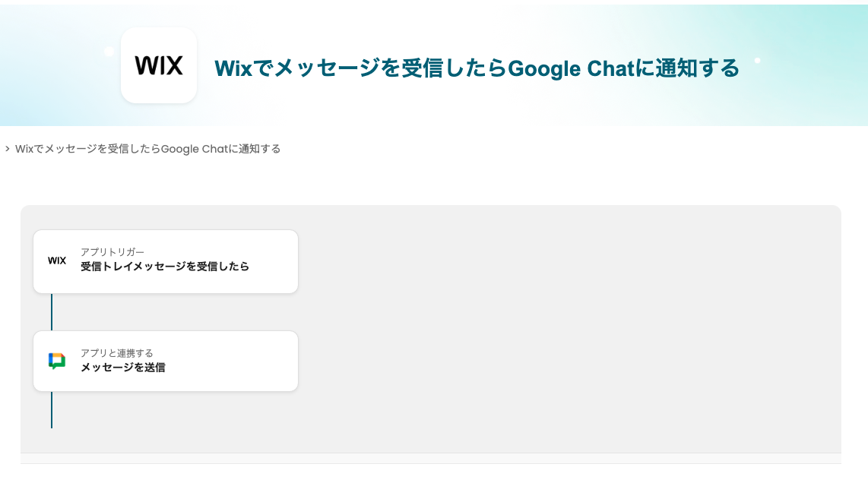Open the 受信トレイメッセージを受信したら trigger step
The image size is (868, 483).
165,267
